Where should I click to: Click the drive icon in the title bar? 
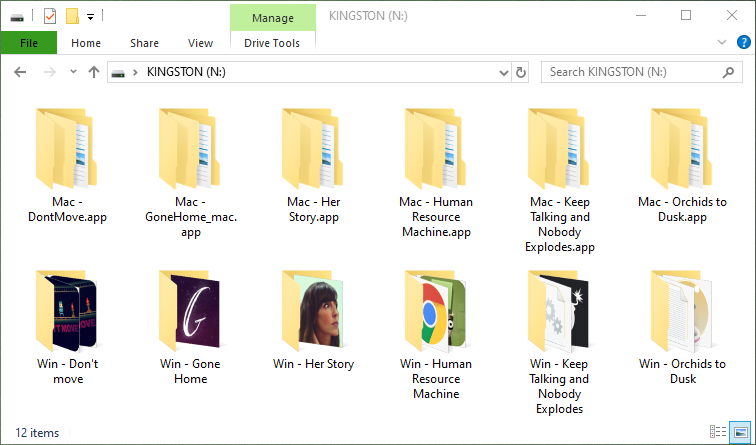17,17
